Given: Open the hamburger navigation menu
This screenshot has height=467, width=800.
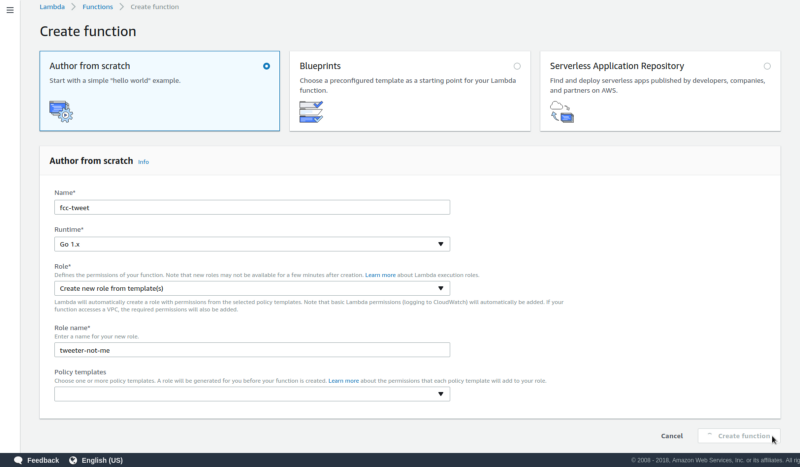Looking at the screenshot, I should [10, 10].
